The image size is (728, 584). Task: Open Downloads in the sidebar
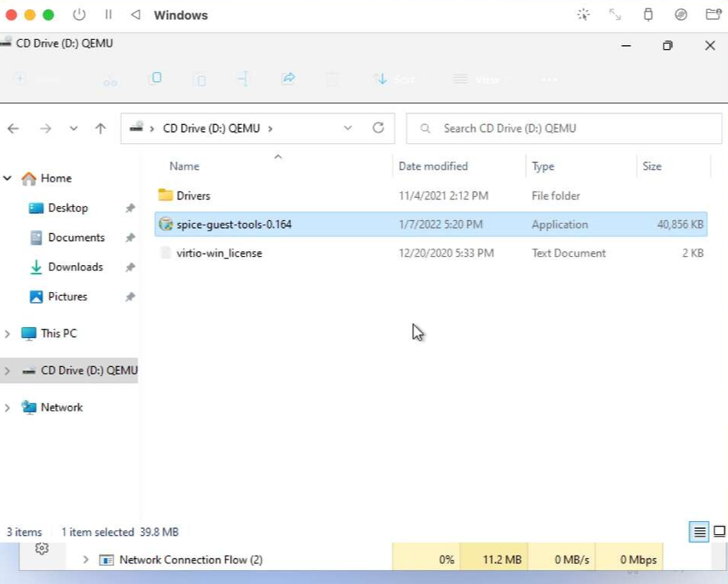click(x=75, y=267)
